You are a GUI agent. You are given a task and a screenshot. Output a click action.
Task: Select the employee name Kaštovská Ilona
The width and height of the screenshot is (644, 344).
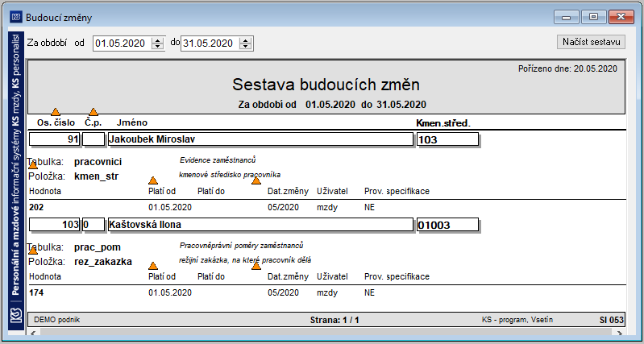(x=260, y=225)
